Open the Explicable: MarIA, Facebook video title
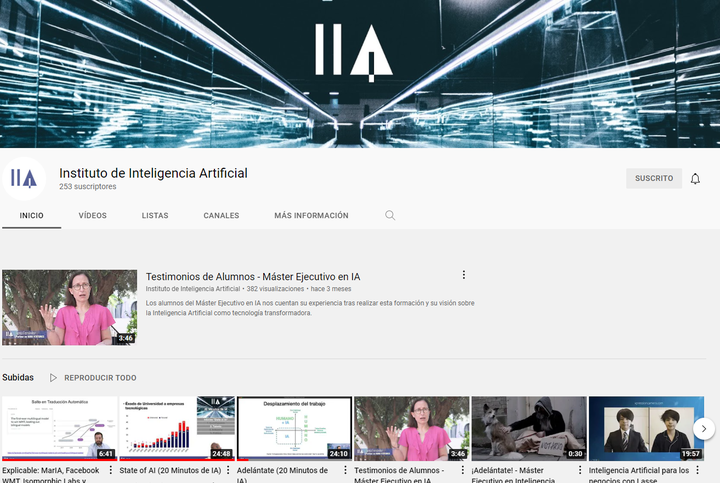The image size is (720, 483). coord(52,475)
